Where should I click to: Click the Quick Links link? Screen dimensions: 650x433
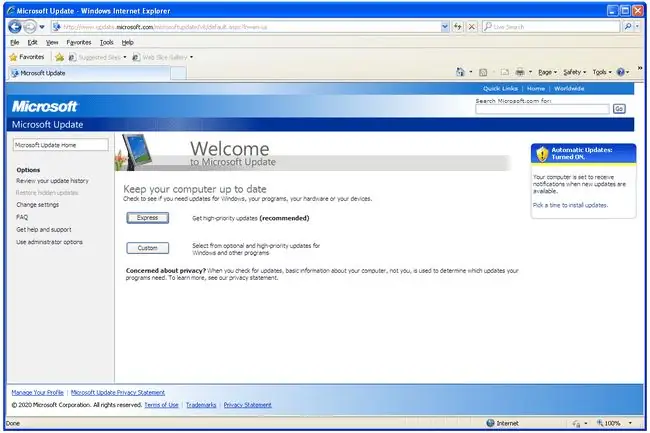500,89
